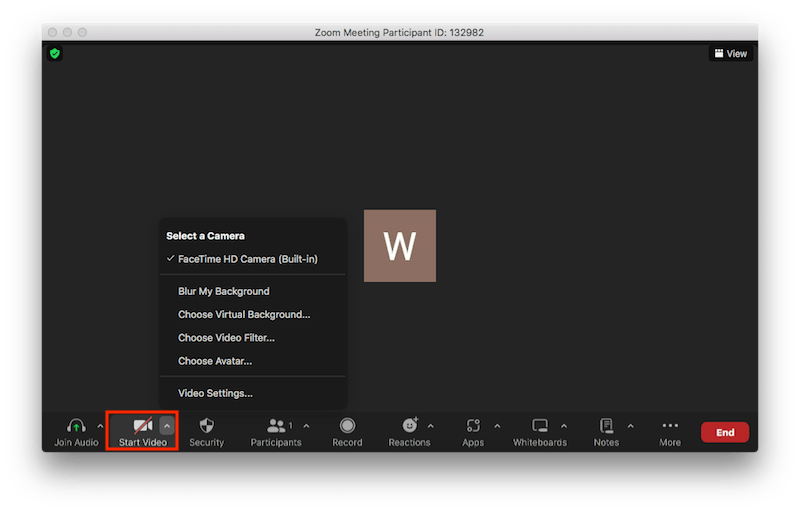Click the Join Audio headphone icon

[x=76, y=425]
